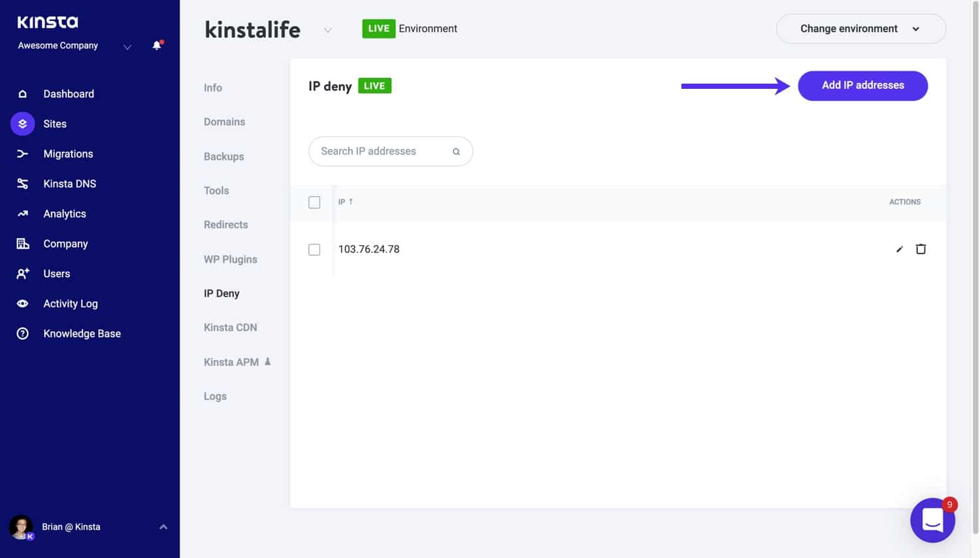Switch to the Kinsta APM tab
Image resolution: width=980 pixels, height=558 pixels.
tap(231, 362)
